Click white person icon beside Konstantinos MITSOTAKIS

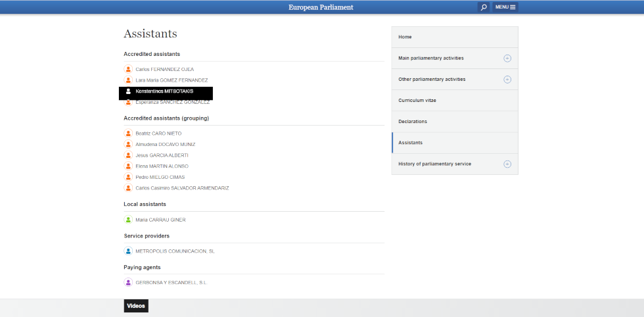point(128,91)
